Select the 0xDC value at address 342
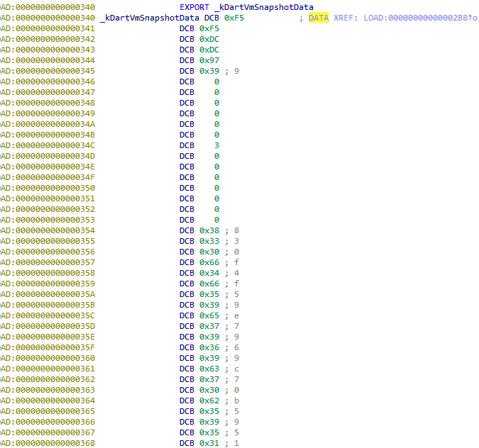 209,39
